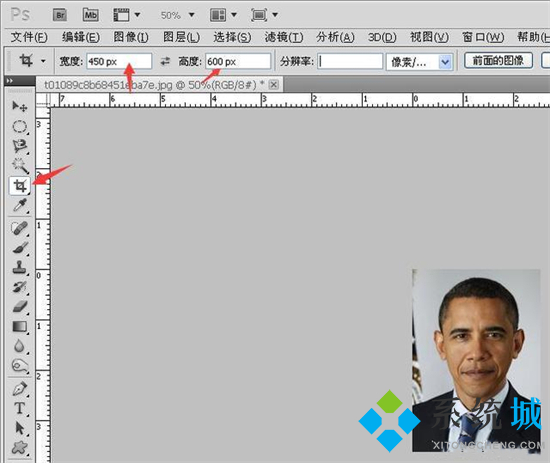Screen dimensions: 550x463
Task: Select the Crop tool in toolbox
Action: click(20, 186)
